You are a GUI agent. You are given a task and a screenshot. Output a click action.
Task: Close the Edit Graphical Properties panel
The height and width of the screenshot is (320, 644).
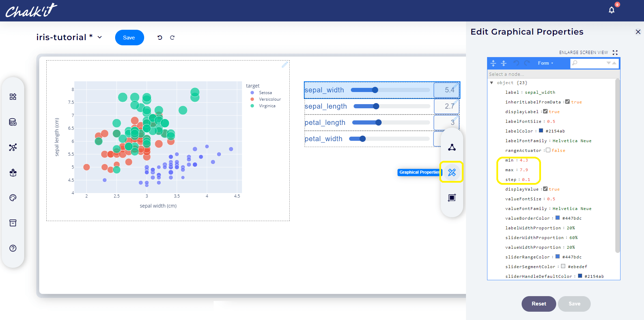click(x=638, y=32)
